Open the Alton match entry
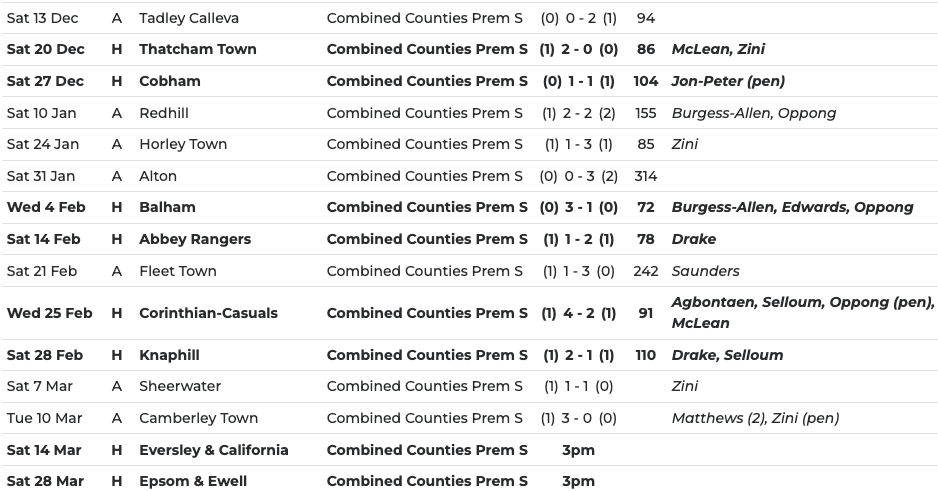 click(x=158, y=176)
